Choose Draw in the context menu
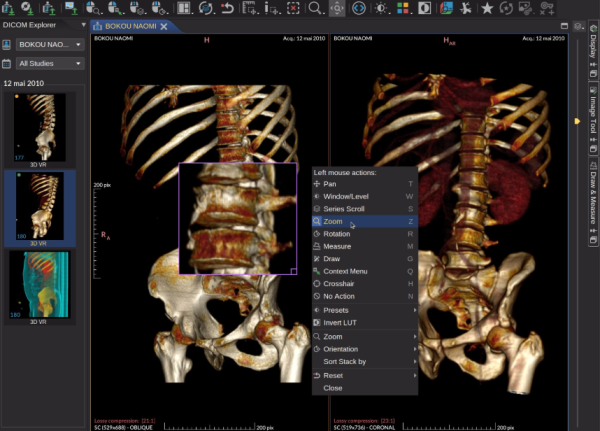Viewport: 600px width, 431px height. (x=365, y=259)
